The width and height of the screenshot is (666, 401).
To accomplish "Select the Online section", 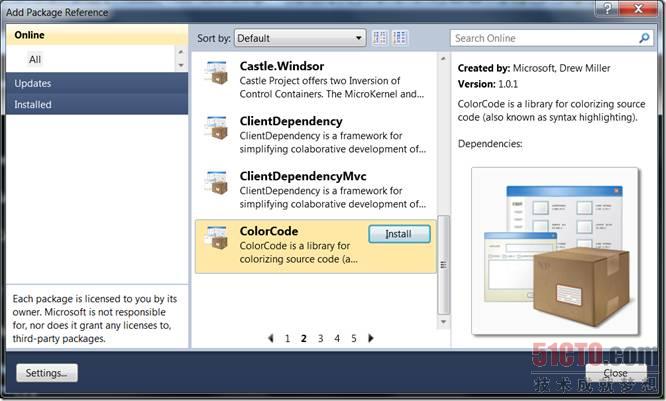I will click(x=97, y=35).
